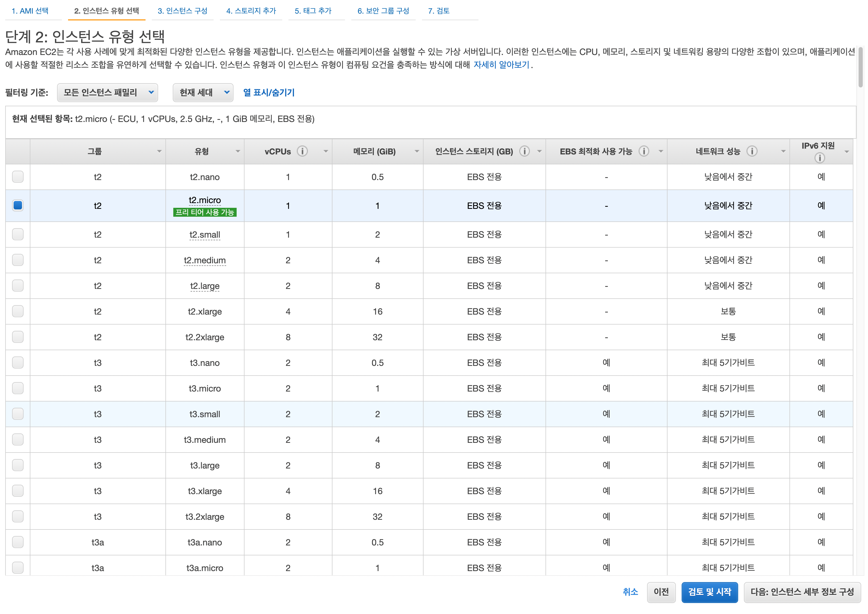Check the t3.micro row checkbox
The image size is (868, 614).
(18, 388)
